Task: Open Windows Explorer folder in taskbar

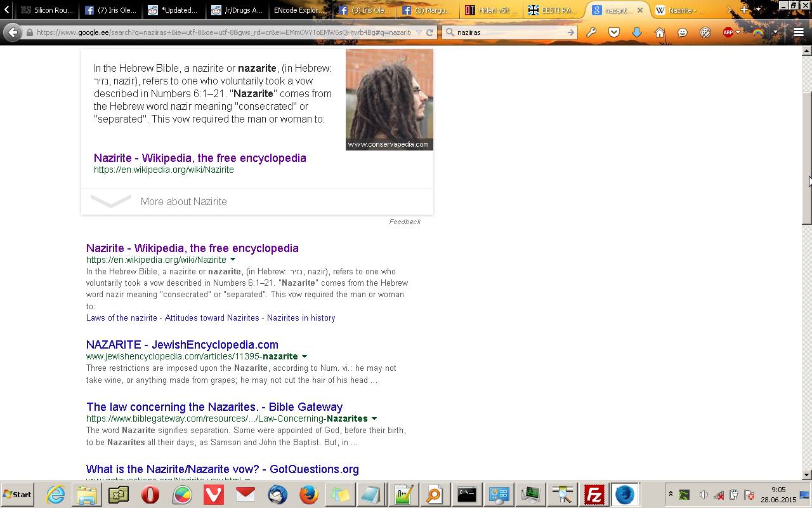Action: tap(87, 494)
